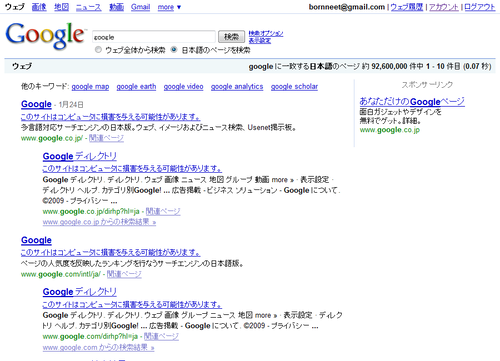Expand more results from www.google.co.jp
Screen dimensions: 500x361
[x=99, y=222]
